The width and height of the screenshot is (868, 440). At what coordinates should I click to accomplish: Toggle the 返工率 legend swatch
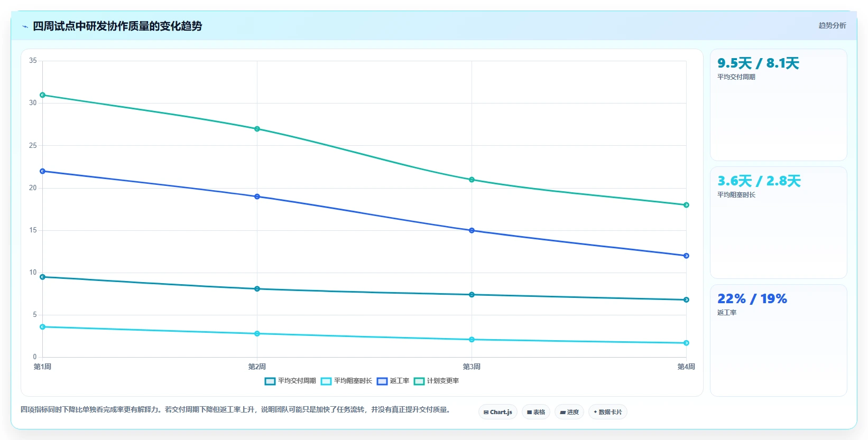pyautogui.click(x=382, y=381)
